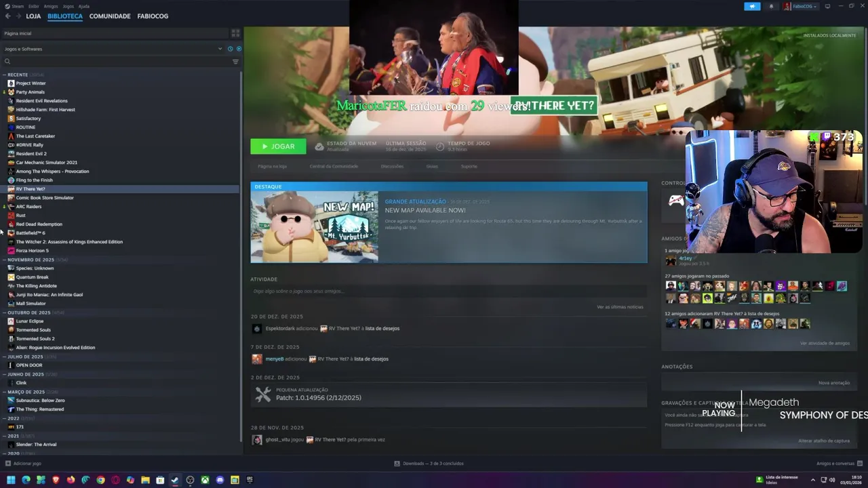Image resolution: width=868 pixels, height=488 pixels.
Task: Collapse the MARÇO DE 2025 section
Action: 4,392
